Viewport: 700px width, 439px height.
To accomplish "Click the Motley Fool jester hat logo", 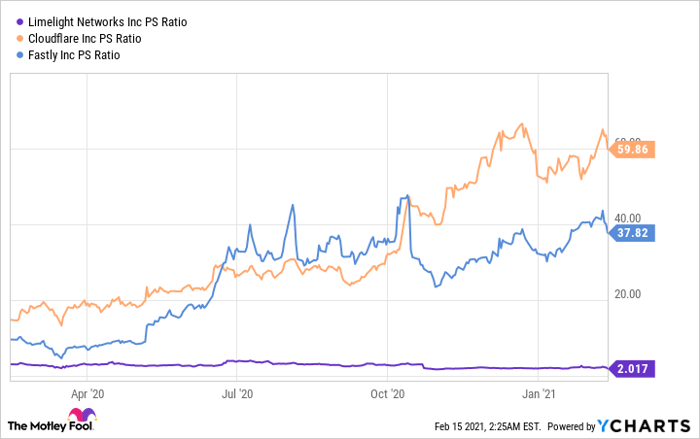I will coord(81,417).
